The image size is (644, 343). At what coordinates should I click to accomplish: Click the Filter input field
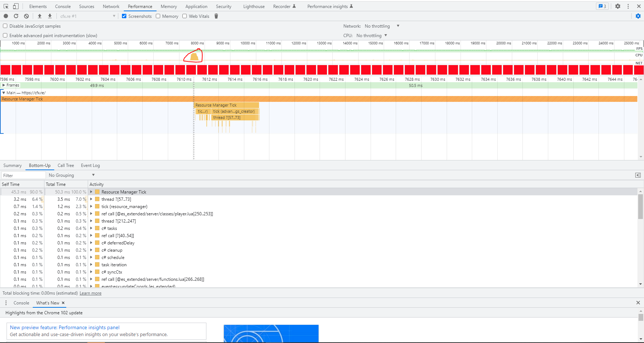(23, 175)
